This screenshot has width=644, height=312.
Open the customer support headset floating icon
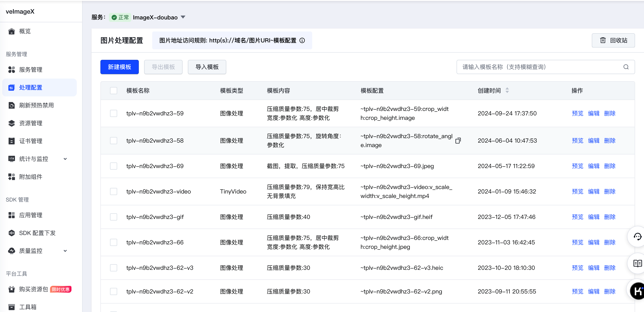pyautogui.click(x=637, y=236)
